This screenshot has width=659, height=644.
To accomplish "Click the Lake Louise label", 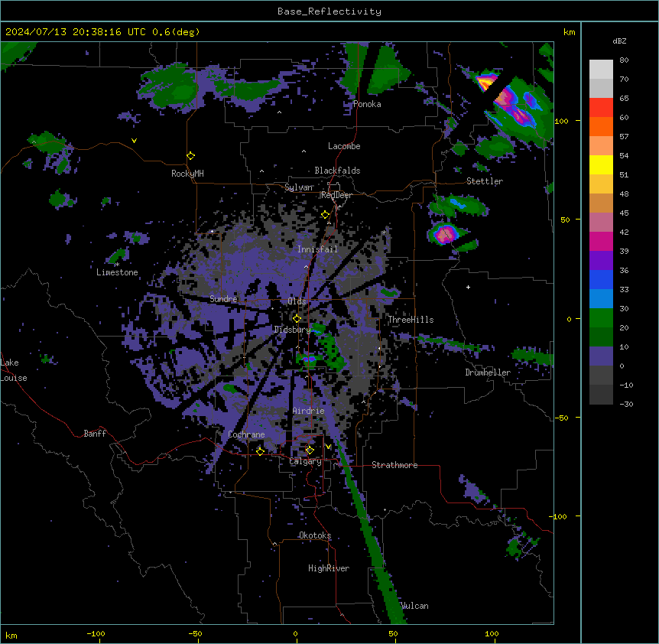I will pos(14,370).
